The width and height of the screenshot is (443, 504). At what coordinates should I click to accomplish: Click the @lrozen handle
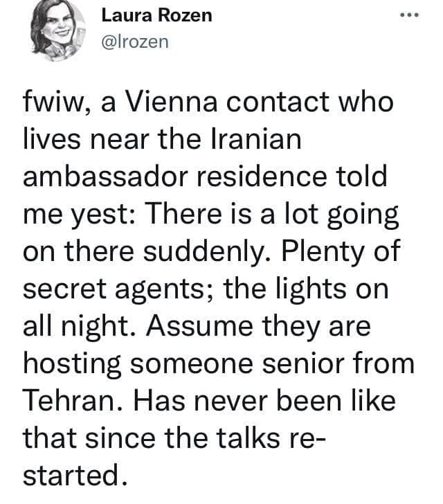coord(134,41)
